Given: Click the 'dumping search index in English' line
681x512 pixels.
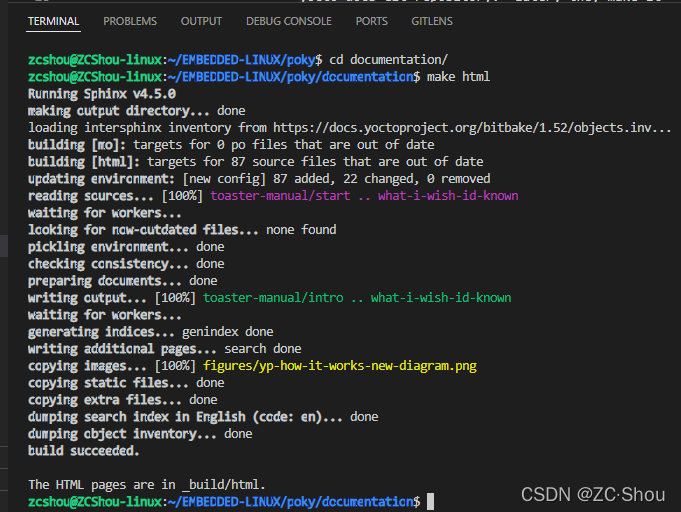Looking at the screenshot, I should (x=203, y=417).
